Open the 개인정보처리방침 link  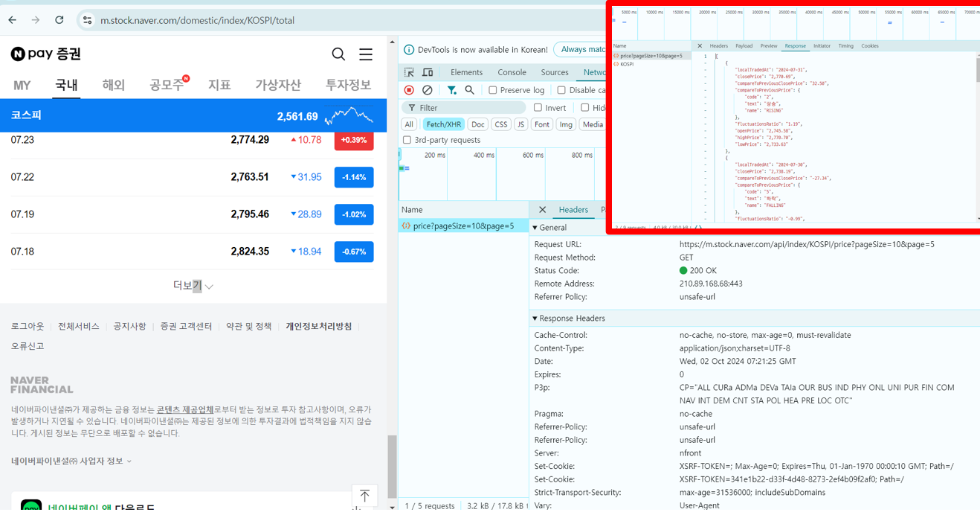[x=319, y=327]
